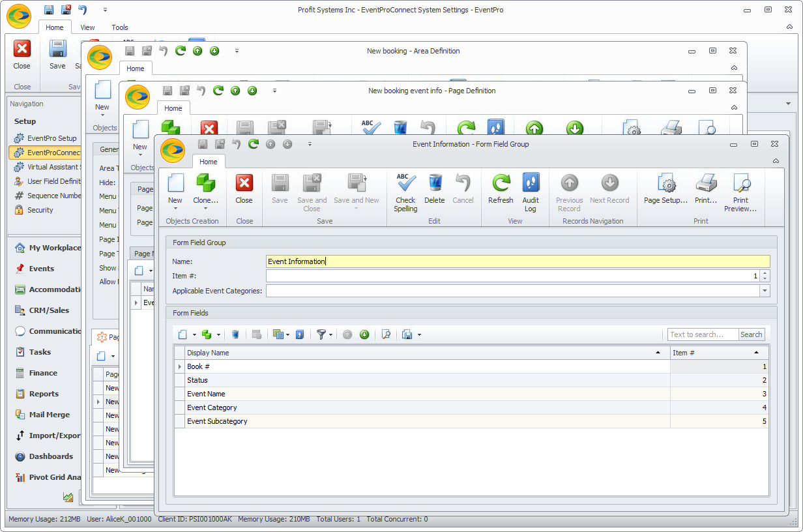The image size is (803, 532).
Task: Click the blue undo arrow in main EventPro title bar
Action: (x=83, y=10)
